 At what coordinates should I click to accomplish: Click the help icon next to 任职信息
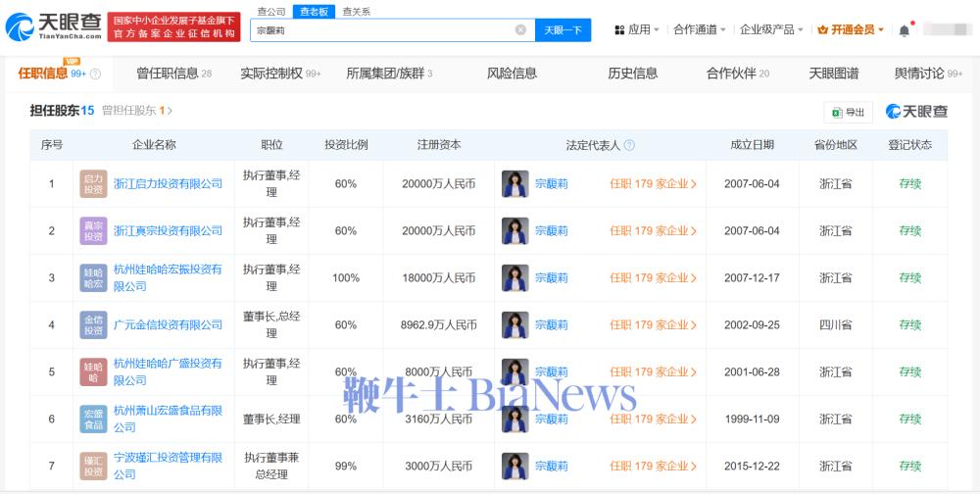click(95, 74)
